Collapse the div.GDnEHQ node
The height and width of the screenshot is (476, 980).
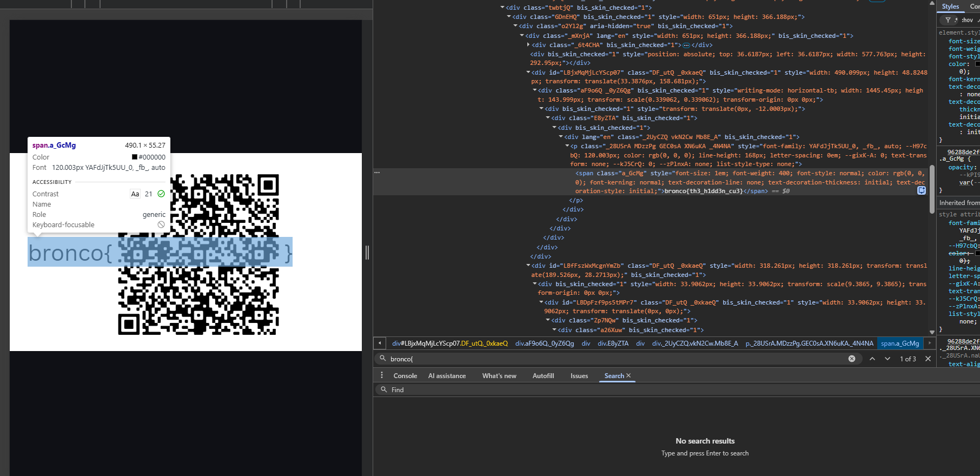[x=509, y=17]
